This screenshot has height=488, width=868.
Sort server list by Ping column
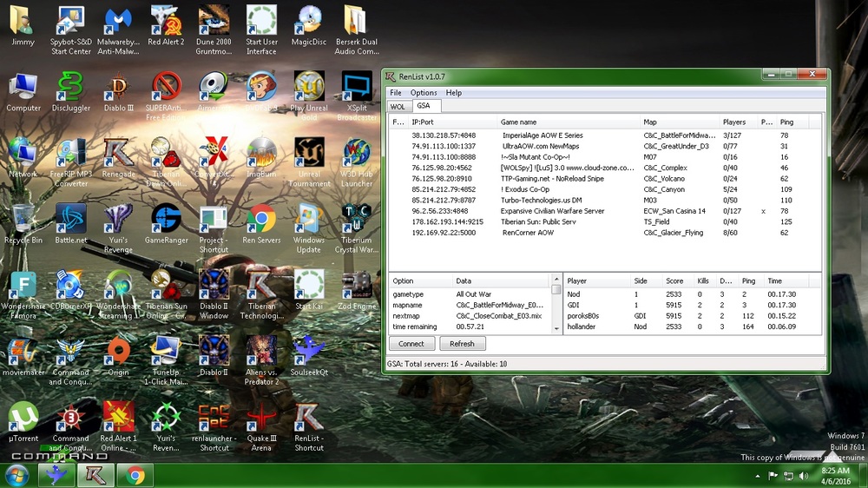tap(792, 122)
